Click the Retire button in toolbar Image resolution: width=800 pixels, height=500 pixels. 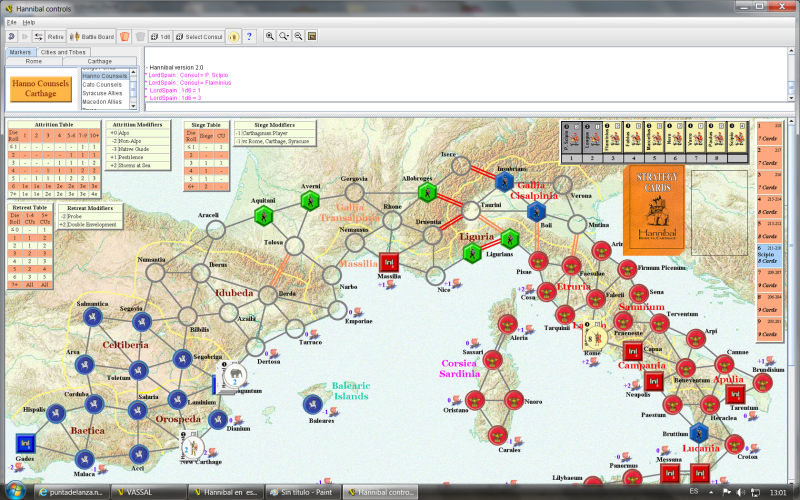click(x=55, y=37)
